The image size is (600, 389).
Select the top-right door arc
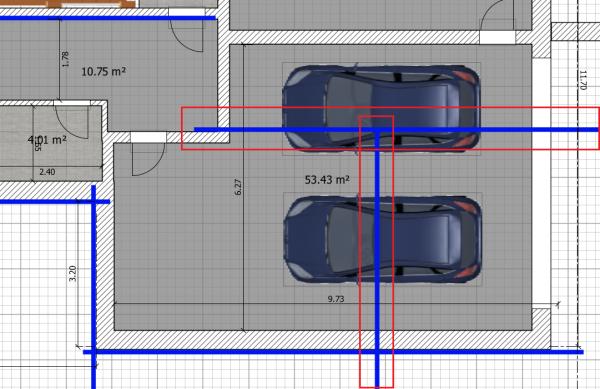click(497, 16)
